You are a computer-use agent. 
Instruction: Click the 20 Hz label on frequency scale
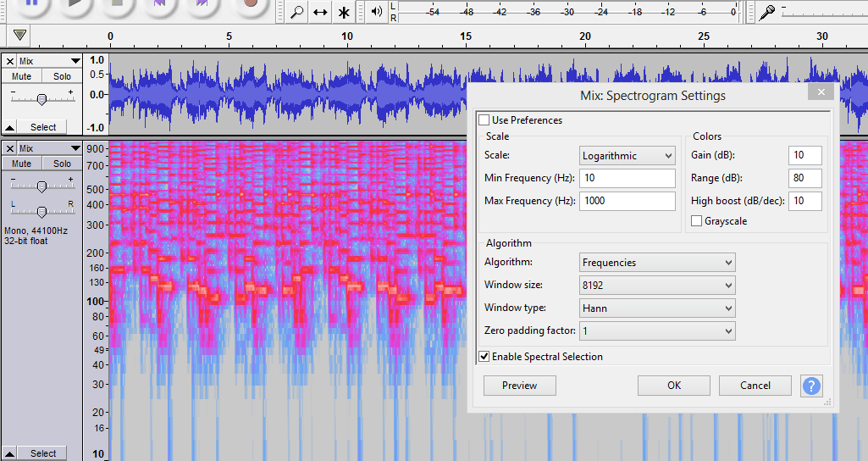pyautogui.click(x=98, y=413)
